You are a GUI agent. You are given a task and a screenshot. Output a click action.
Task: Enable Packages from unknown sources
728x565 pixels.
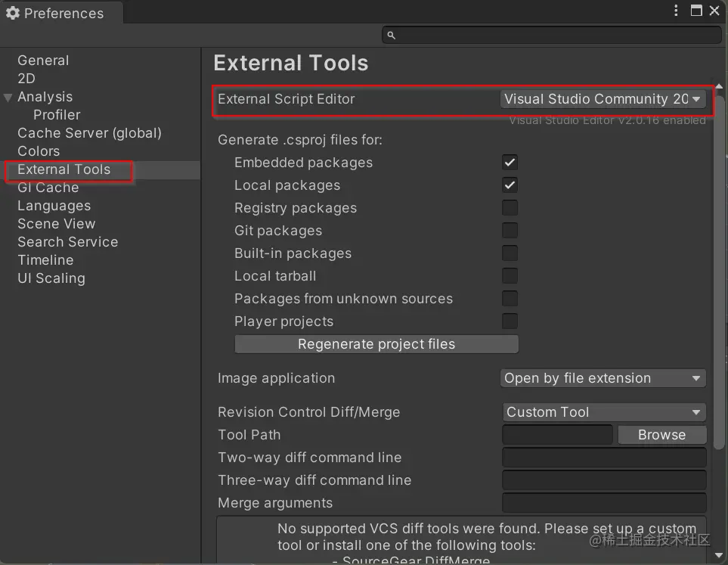pos(510,299)
